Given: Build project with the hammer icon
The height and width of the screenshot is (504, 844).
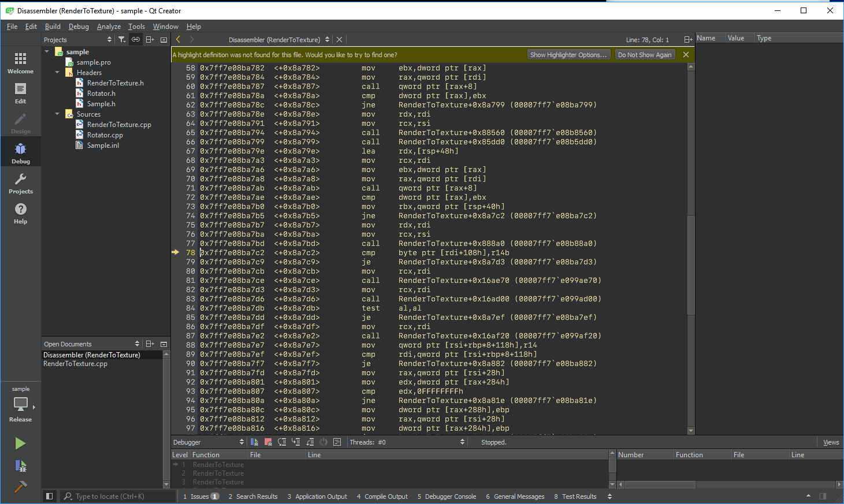Looking at the screenshot, I should point(20,487).
